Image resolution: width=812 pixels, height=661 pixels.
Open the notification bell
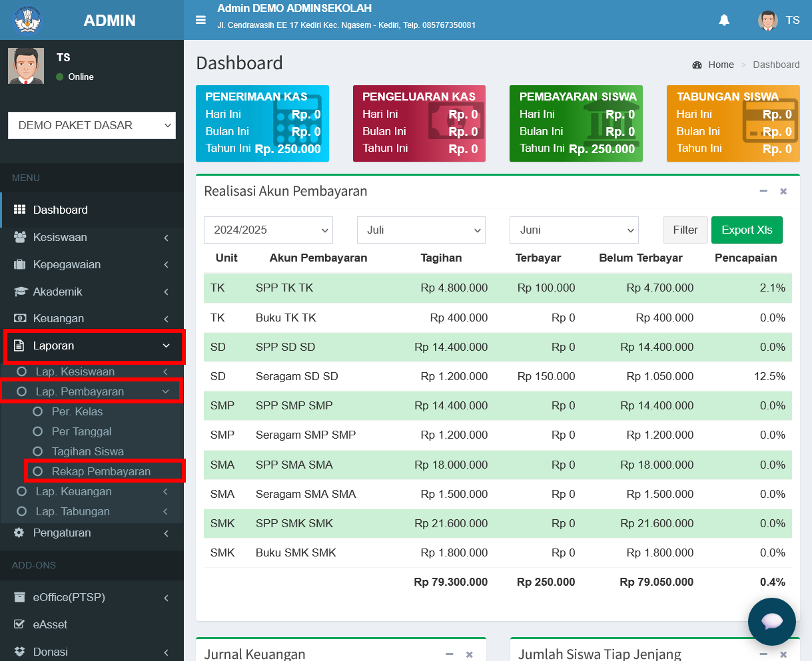724,20
